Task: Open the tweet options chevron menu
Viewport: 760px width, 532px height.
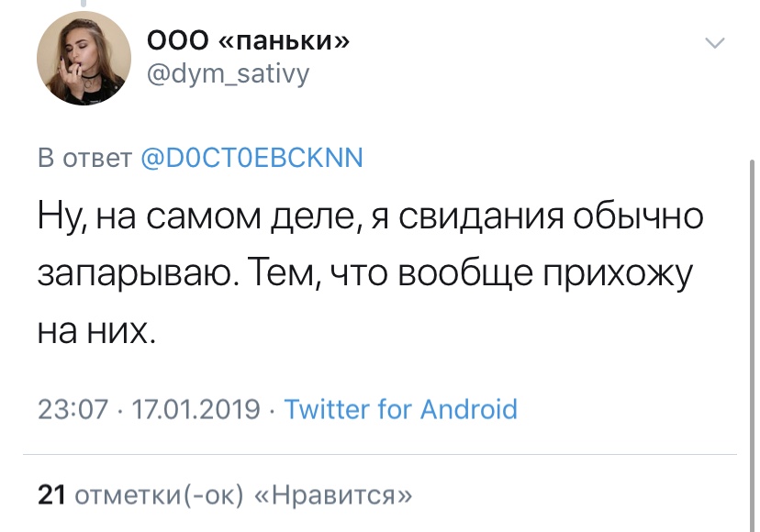Action: pyautogui.click(x=714, y=42)
